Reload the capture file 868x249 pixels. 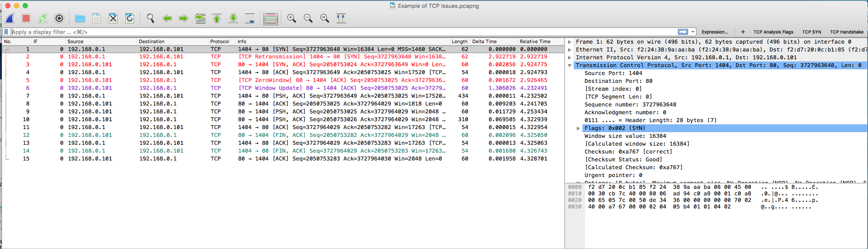coord(130,18)
